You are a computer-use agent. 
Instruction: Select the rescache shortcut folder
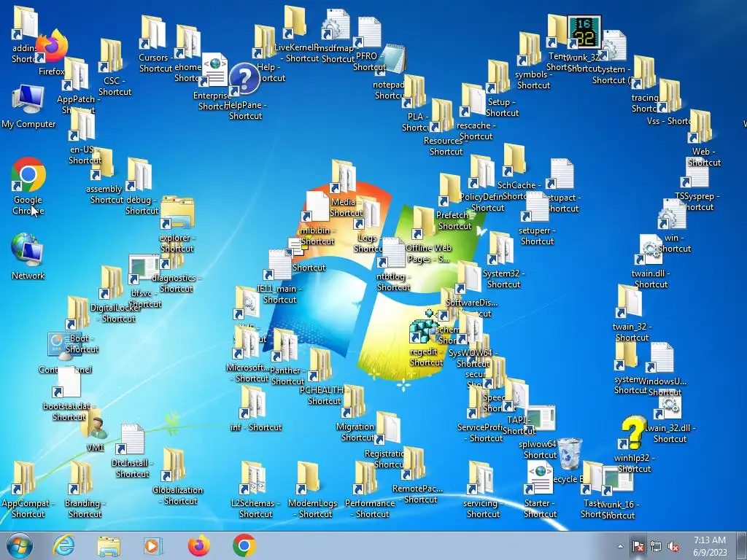coord(472,101)
